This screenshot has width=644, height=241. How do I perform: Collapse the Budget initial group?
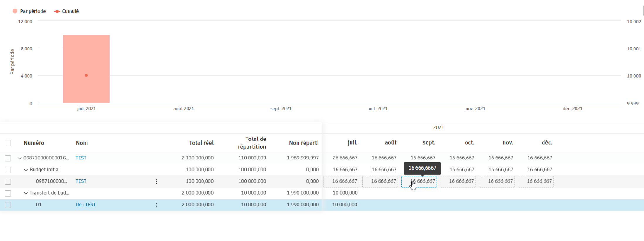pos(26,170)
